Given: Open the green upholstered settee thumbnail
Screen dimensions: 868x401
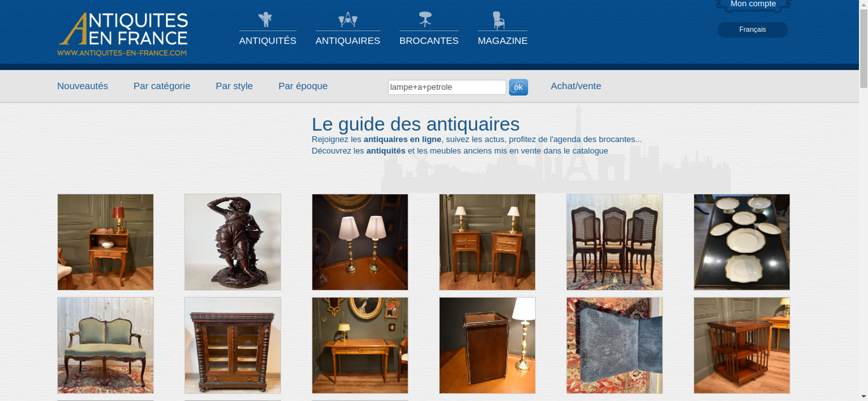Looking at the screenshot, I should [105, 345].
